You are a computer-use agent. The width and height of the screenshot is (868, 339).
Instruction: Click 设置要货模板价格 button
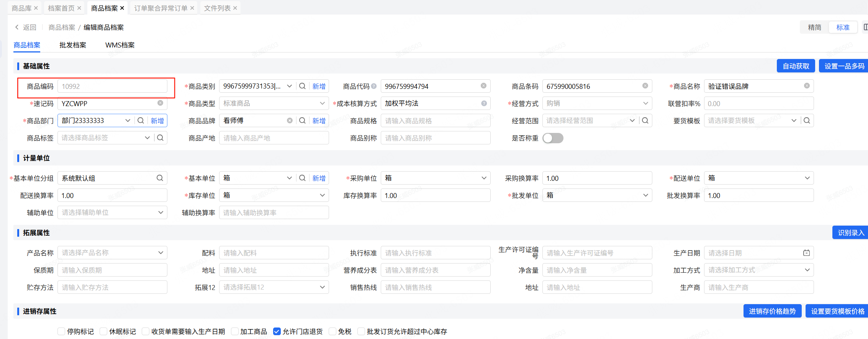[x=837, y=311]
